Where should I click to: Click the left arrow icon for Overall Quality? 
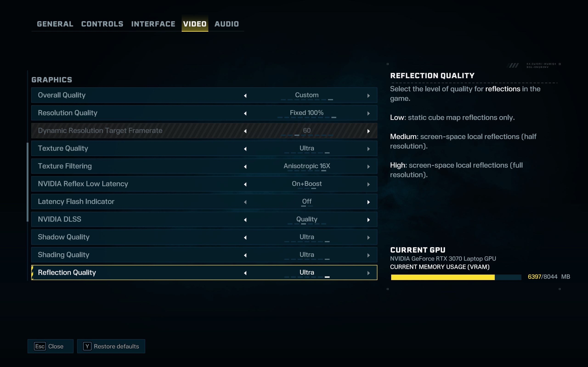(245, 95)
